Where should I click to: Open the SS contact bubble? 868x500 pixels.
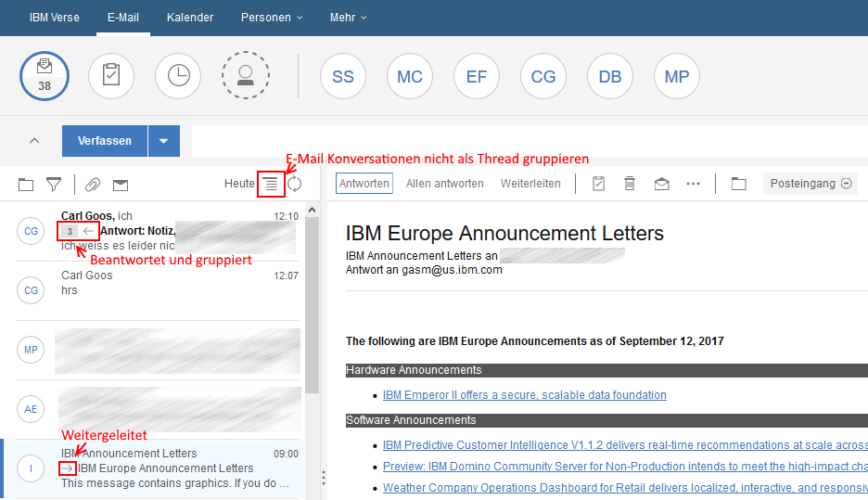[x=343, y=76]
